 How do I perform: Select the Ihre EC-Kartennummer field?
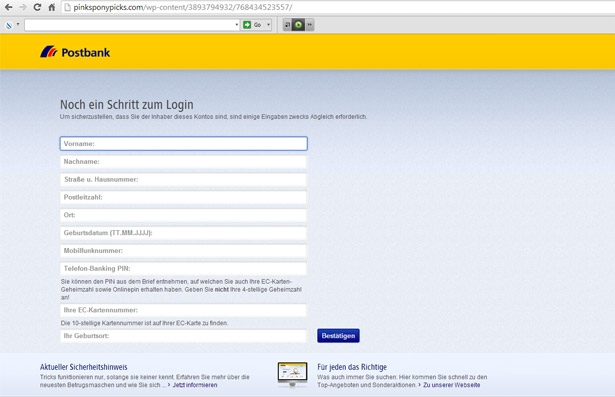click(x=184, y=310)
